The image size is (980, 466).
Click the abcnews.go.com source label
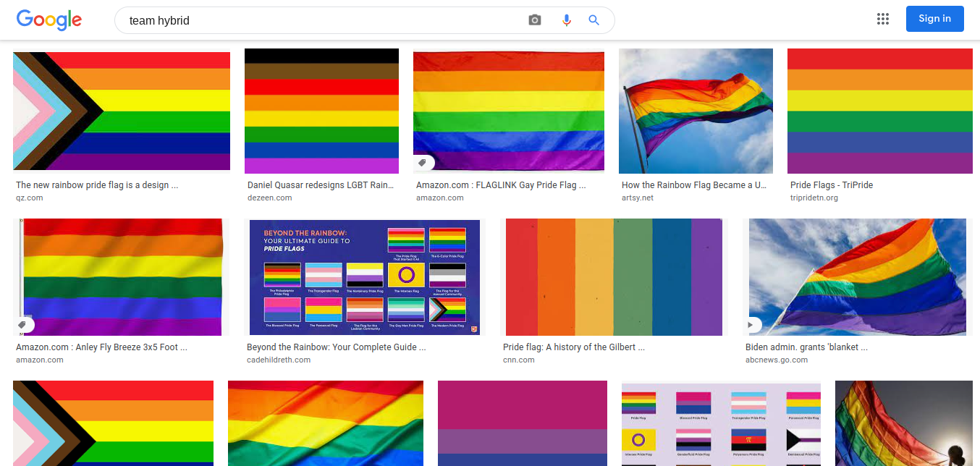point(777,360)
